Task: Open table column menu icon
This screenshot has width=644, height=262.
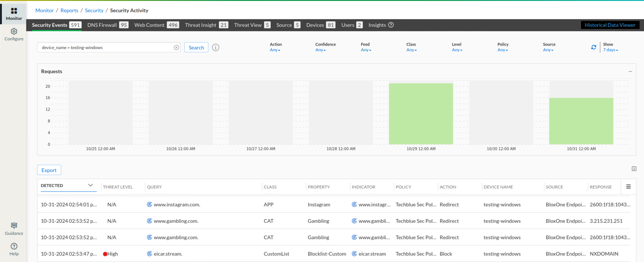Action: [628, 187]
